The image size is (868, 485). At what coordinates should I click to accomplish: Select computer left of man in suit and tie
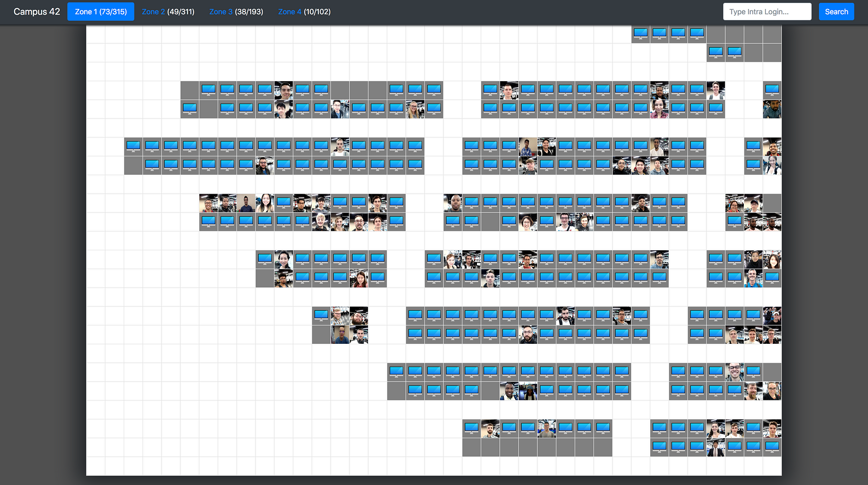[697, 447]
